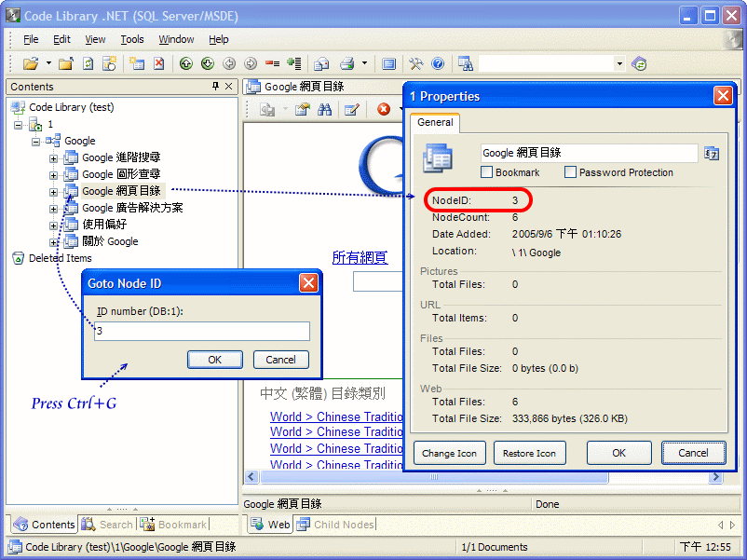
Task: Follow the 所有網頁 link
Action: coord(360,257)
